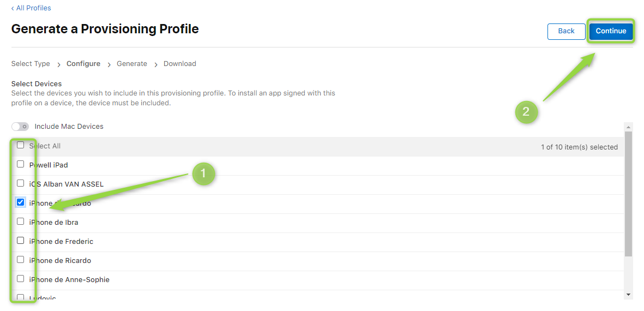Check the iPhone de Frederic checkbox
This screenshot has width=644, height=311.
(21, 241)
